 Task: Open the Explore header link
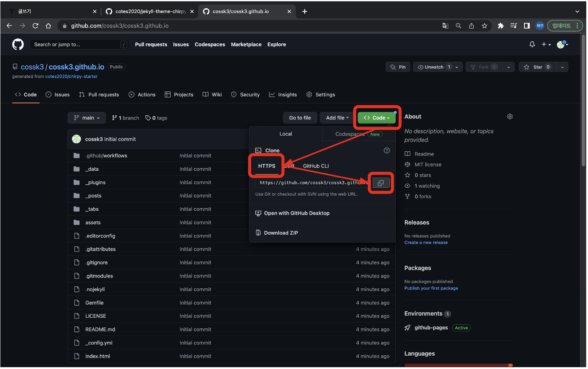pyautogui.click(x=277, y=44)
